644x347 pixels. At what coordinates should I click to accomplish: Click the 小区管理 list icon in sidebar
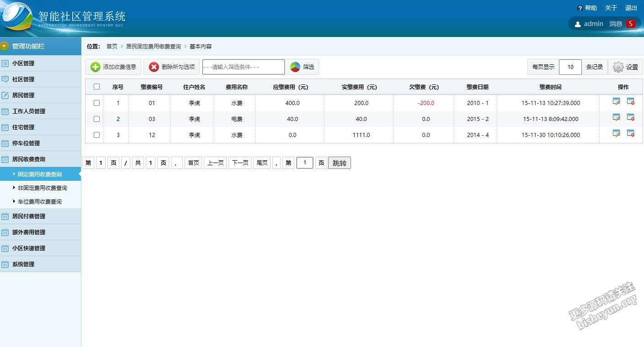point(5,63)
